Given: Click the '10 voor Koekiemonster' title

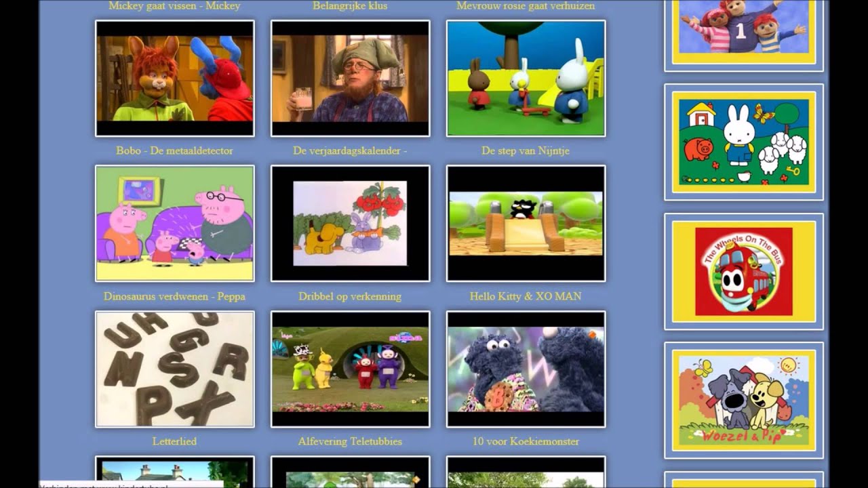Looking at the screenshot, I should 526,441.
